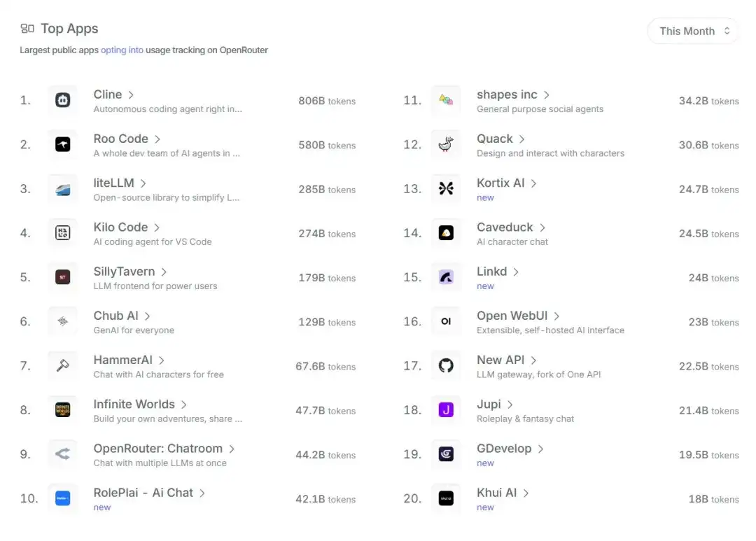The width and height of the screenshot is (756, 541).
Task: Click the Infinite Worlds app icon
Action: coord(63,410)
